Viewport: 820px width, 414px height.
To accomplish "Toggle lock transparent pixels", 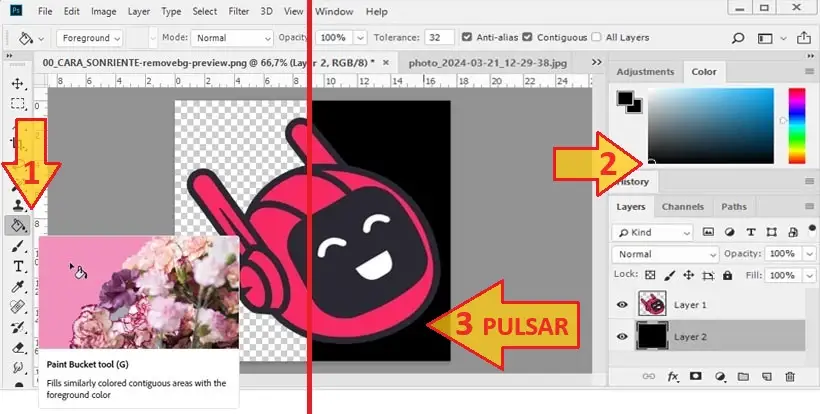I will pos(650,275).
